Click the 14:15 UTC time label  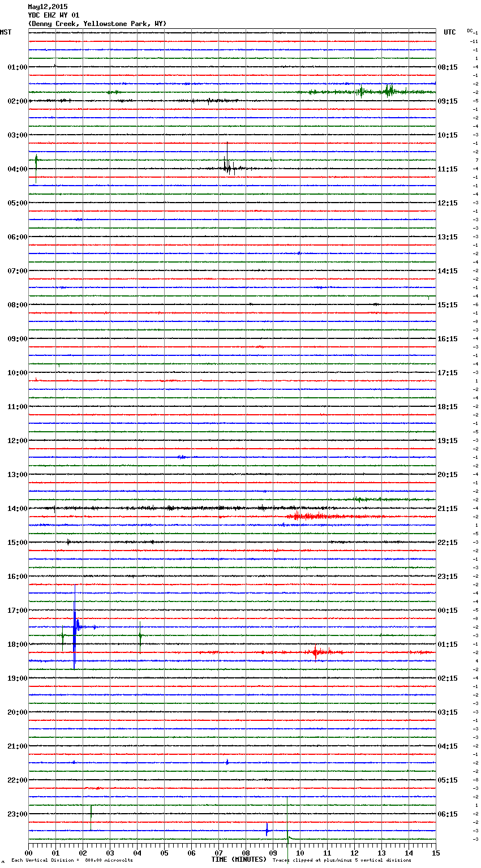[448, 271]
